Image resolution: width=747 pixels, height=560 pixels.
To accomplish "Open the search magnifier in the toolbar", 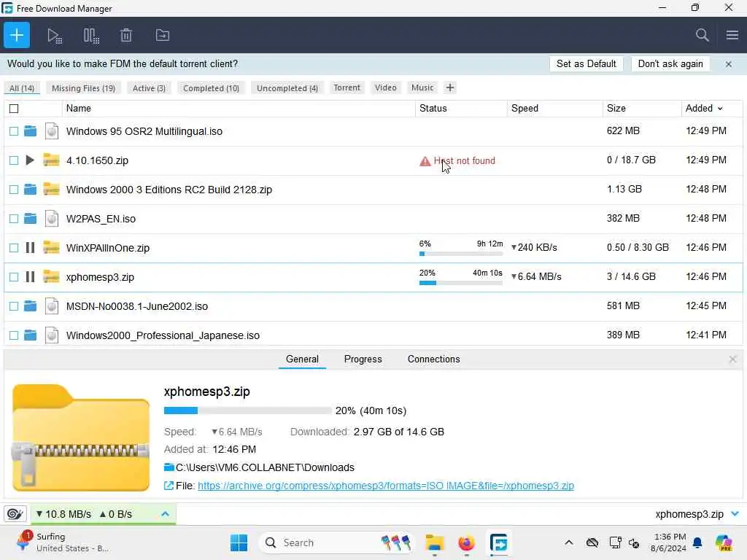I will pos(702,35).
